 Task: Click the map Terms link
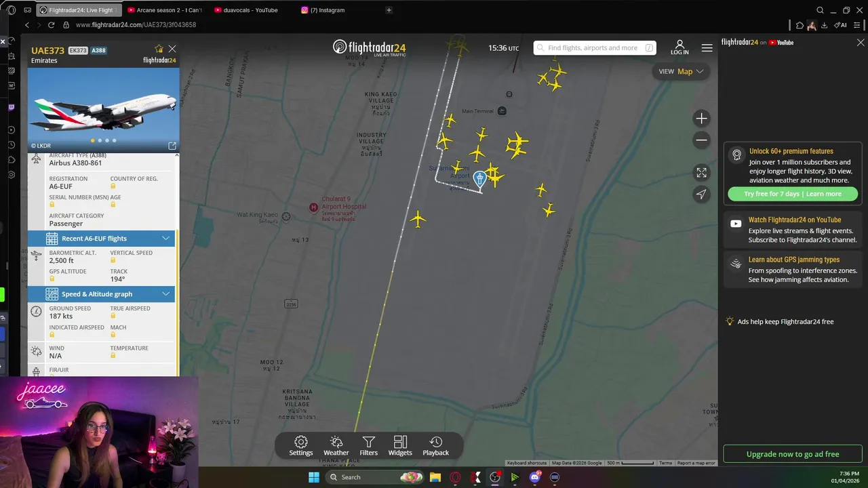pyautogui.click(x=666, y=463)
